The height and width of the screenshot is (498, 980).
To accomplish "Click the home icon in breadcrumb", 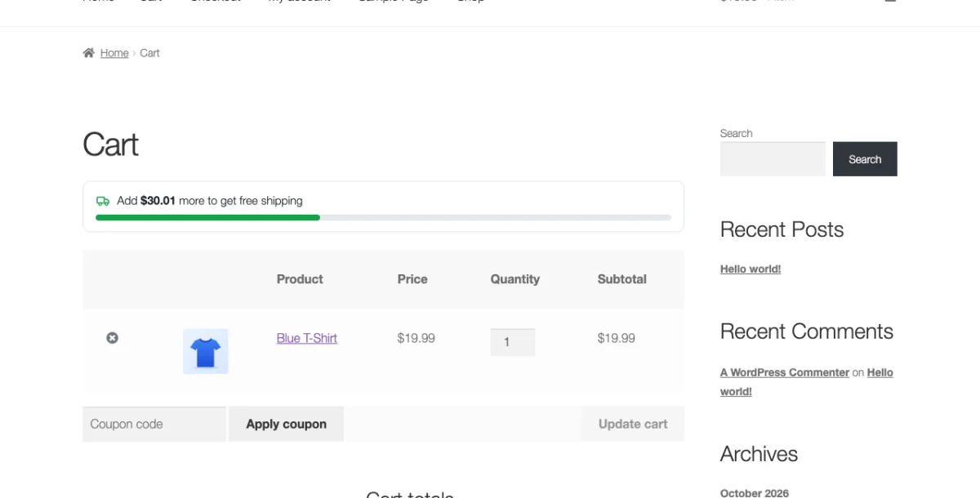I will coord(89,53).
